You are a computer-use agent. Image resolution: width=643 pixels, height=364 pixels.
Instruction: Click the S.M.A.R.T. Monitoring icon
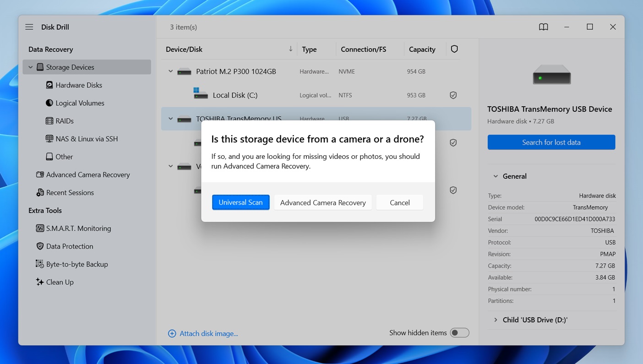pyautogui.click(x=40, y=228)
